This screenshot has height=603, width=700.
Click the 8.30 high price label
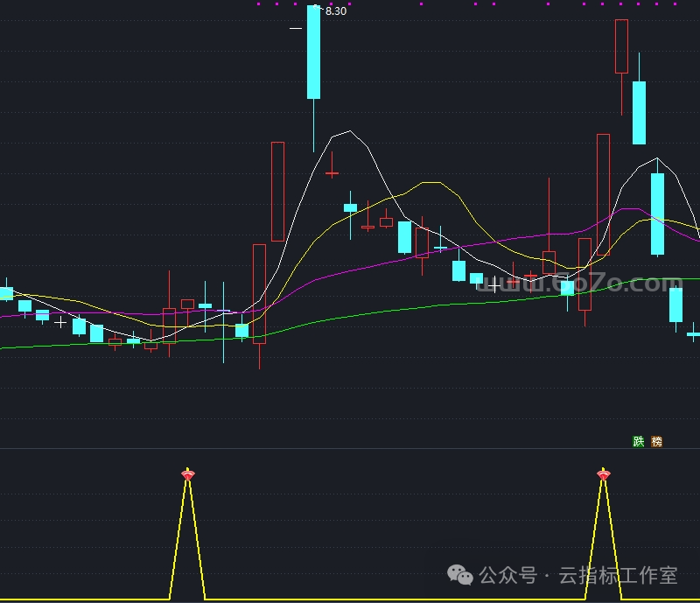(x=336, y=11)
